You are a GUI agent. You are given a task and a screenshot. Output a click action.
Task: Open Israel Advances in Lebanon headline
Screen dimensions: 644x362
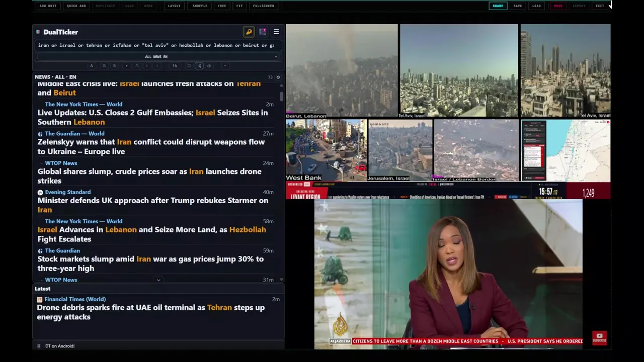pyautogui.click(x=151, y=234)
